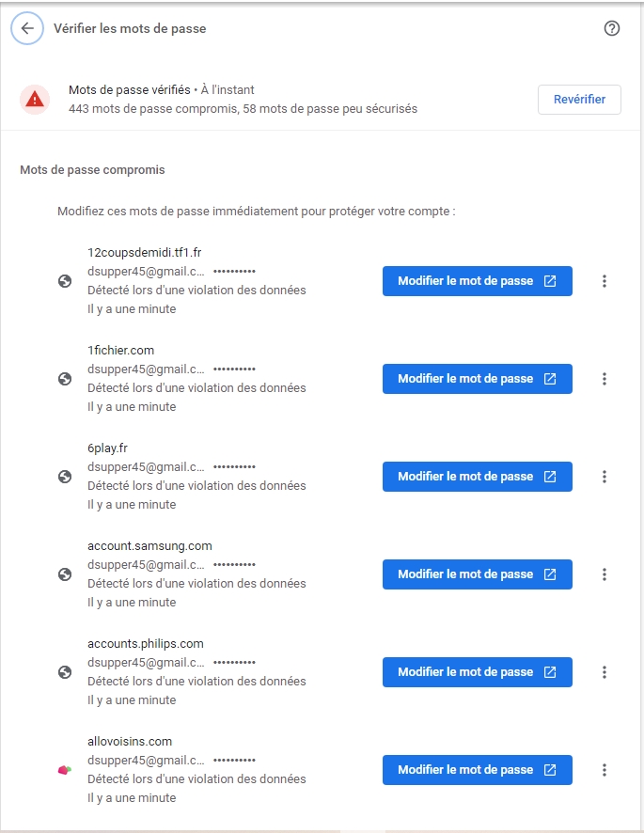This screenshot has height=833, width=644.
Task: Change the 6play.fr password
Action: pyautogui.click(x=477, y=477)
